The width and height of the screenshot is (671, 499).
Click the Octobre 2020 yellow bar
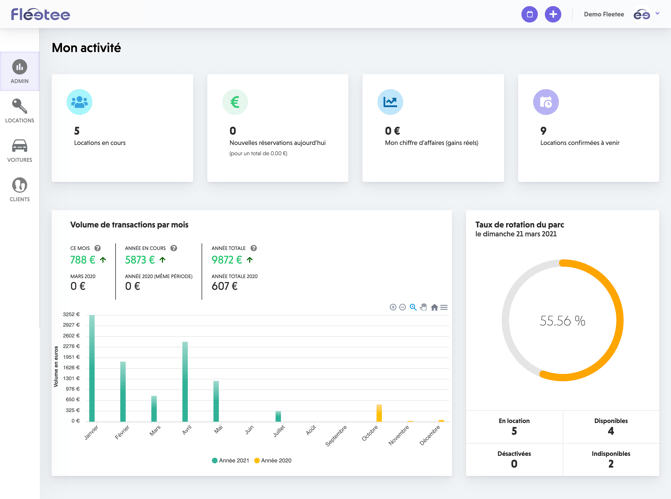(x=379, y=413)
